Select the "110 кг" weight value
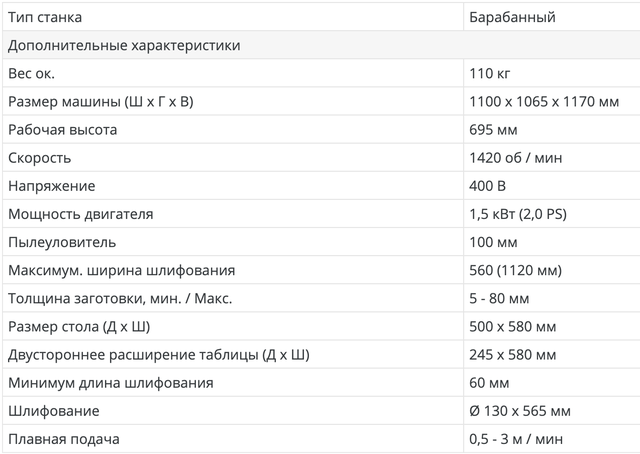The image size is (640, 454). 490,73
